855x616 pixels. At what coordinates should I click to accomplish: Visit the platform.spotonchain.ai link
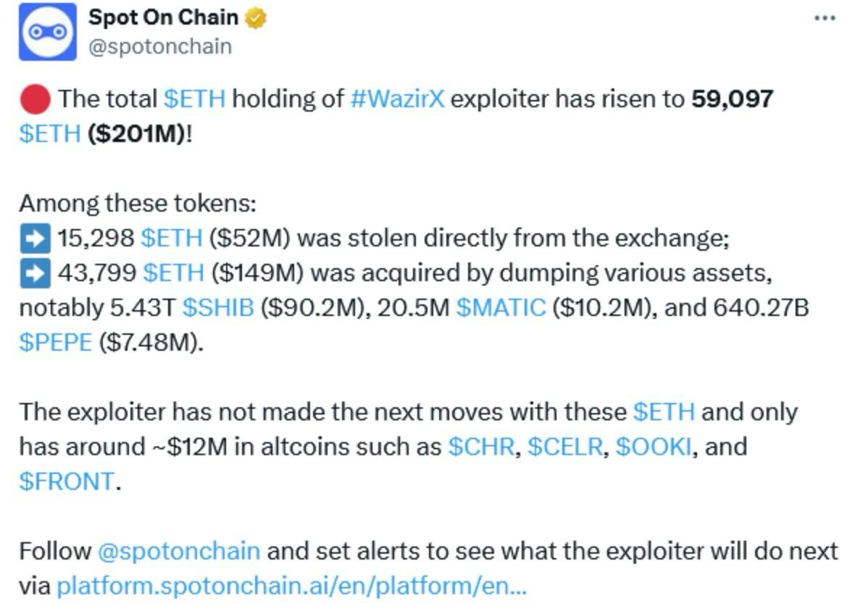[291, 586]
